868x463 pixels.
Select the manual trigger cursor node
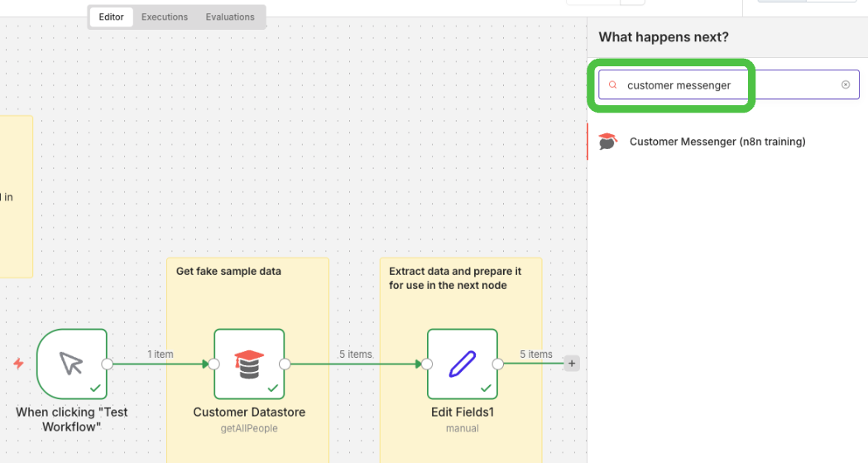[72, 364]
